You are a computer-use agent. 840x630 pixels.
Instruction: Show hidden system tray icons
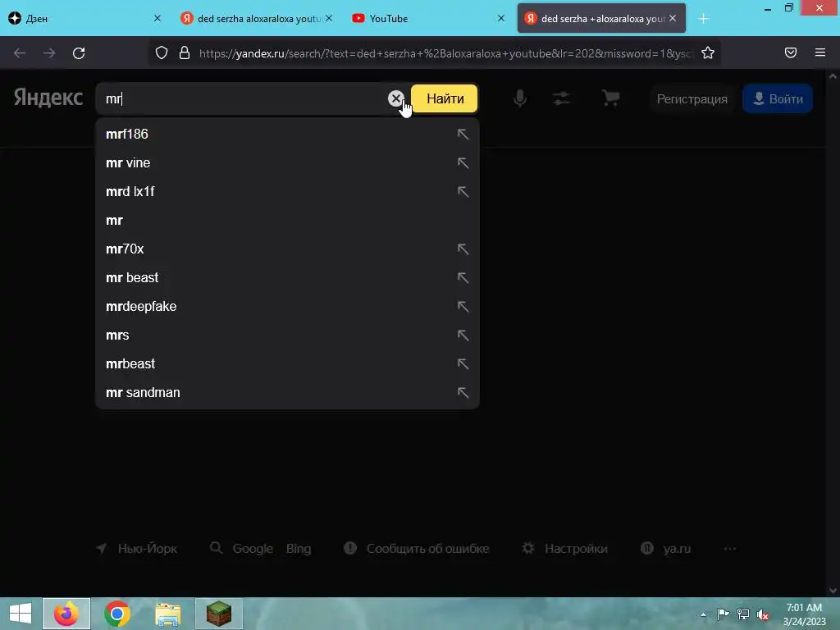tap(703, 614)
